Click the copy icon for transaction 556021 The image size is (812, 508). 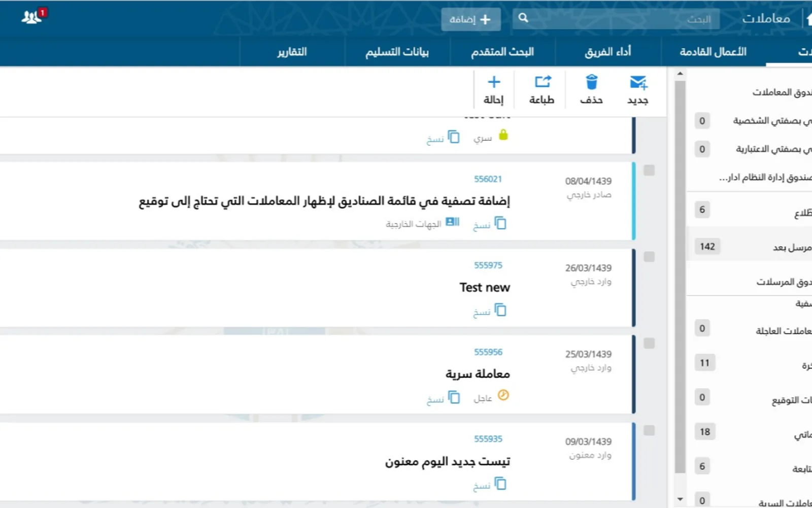[x=500, y=223]
